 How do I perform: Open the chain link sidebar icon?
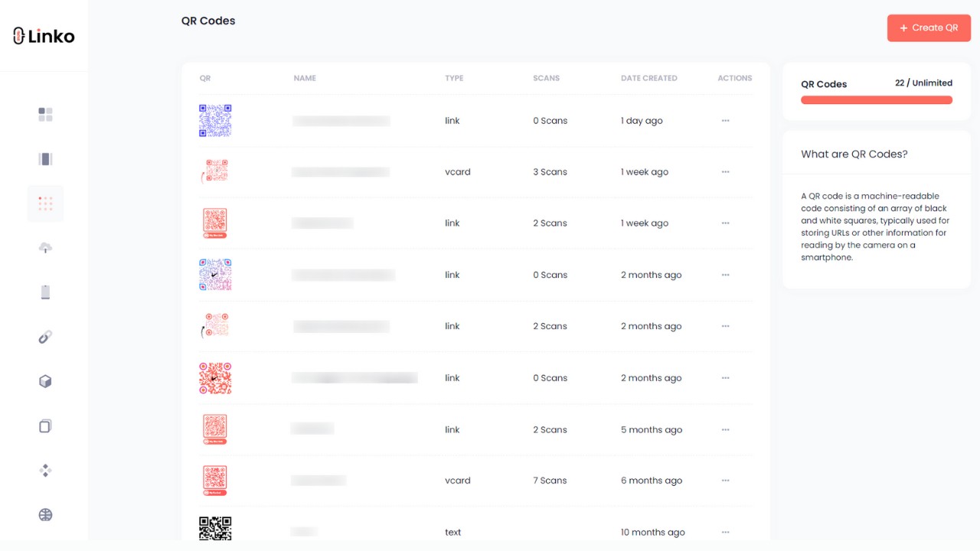(x=45, y=337)
